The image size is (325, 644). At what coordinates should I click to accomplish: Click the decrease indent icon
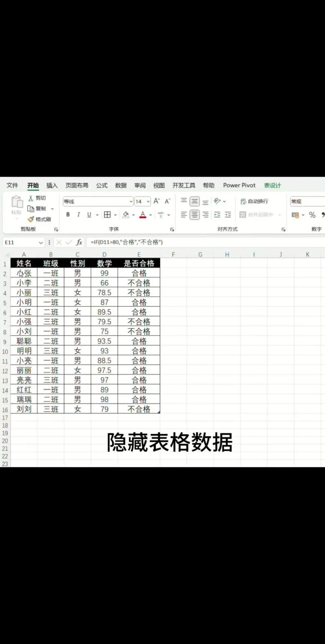point(217,215)
